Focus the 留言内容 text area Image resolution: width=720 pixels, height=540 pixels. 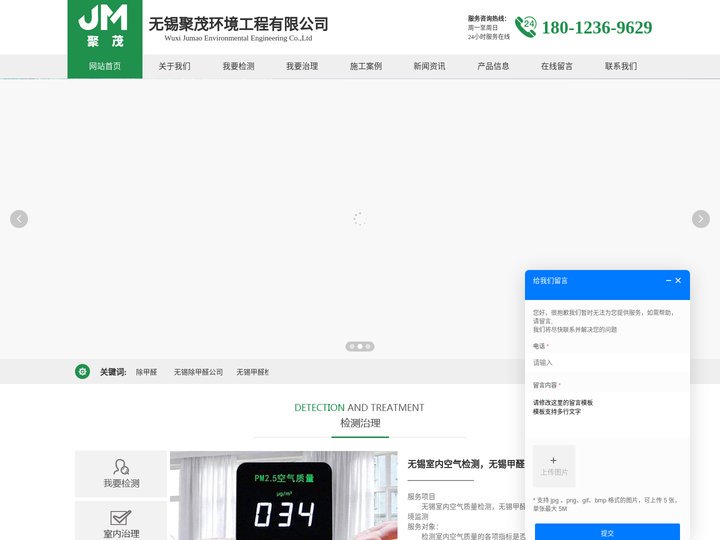point(607,416)
